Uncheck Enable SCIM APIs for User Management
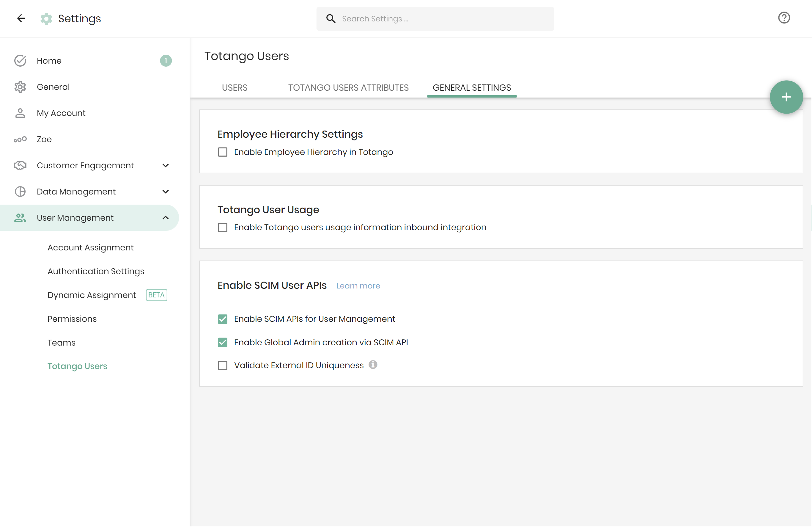Viewport: 812px width, 527px height. click(222, 319)
